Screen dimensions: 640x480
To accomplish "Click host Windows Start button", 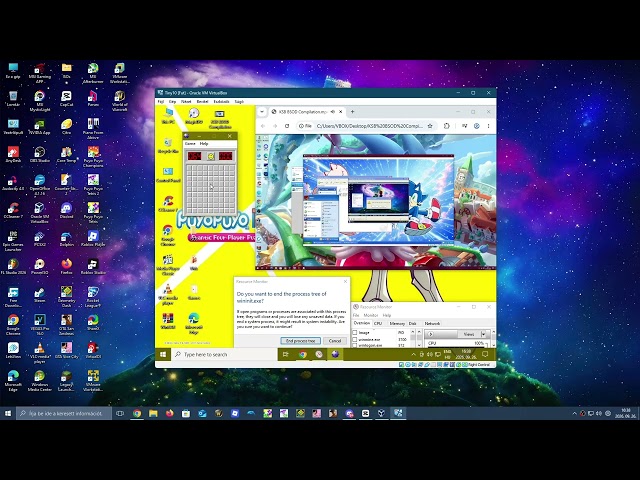I will tap(8, 413).
